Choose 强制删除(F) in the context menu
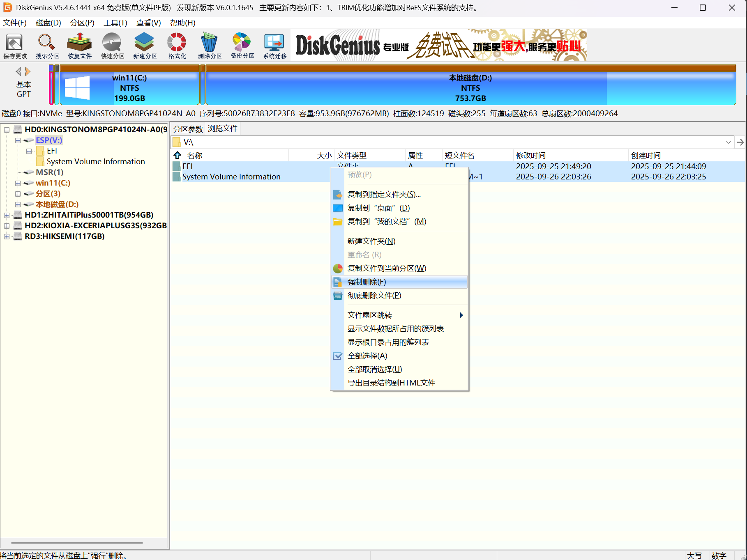Image resolution: width=747 pixels, height=560 pixels. tap(399, 282)
